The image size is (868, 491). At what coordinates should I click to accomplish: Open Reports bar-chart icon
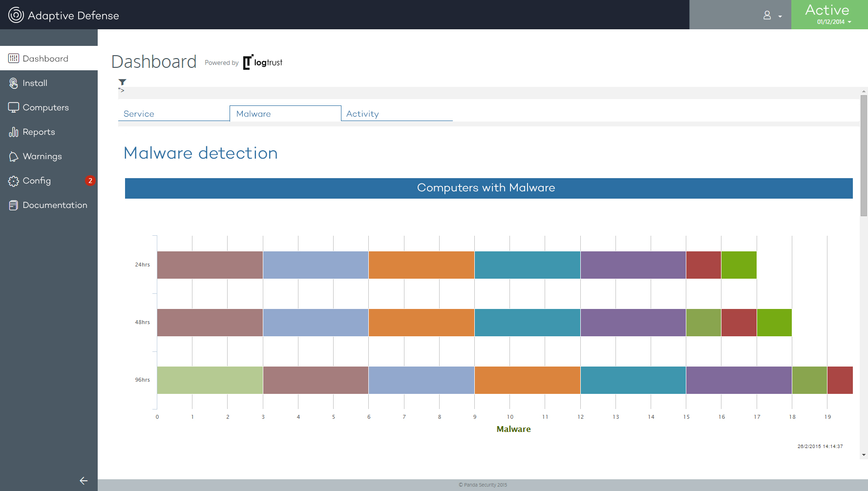click(x=13, y=132)
